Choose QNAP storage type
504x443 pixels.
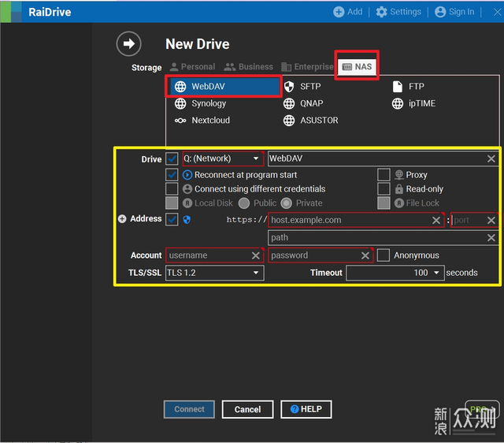tap(303, 103)
